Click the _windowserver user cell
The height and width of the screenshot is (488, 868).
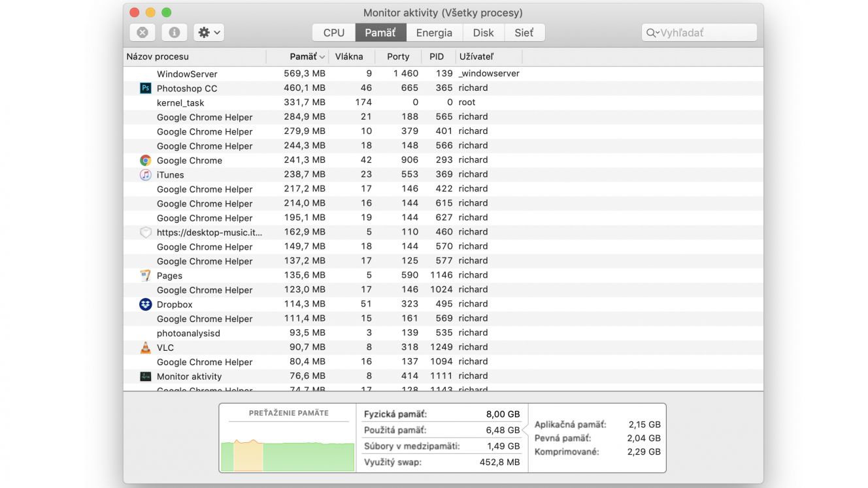pyautogui.click(x=489, y=74)
